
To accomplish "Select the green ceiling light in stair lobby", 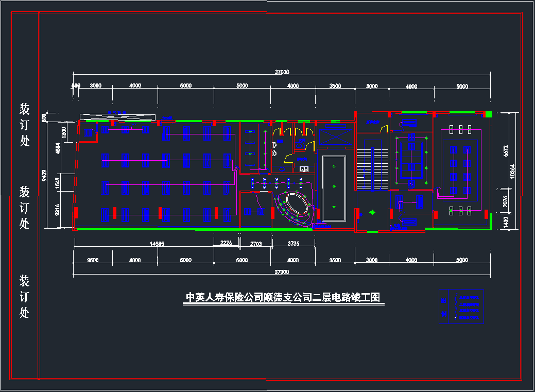I will pyautogui.click(x=372, y=212).
